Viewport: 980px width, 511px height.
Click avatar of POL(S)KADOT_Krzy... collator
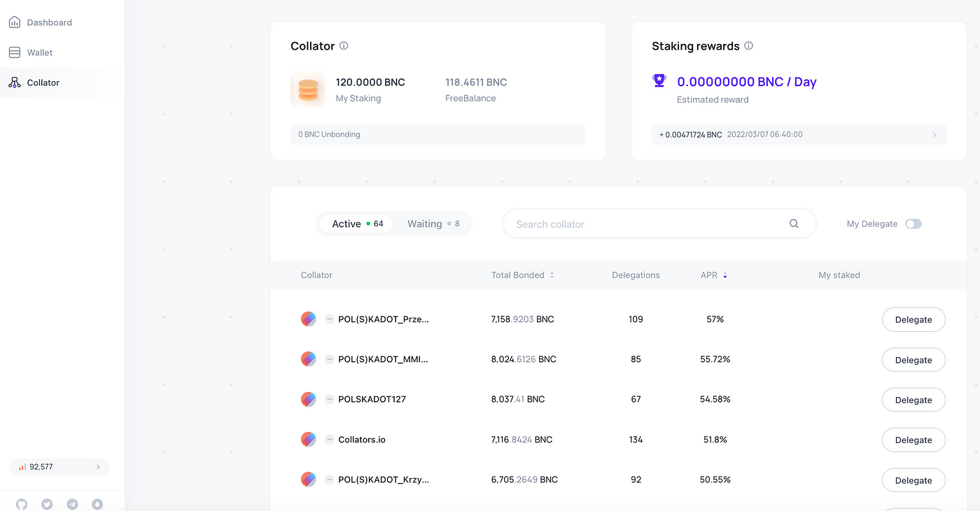[309, 479]
